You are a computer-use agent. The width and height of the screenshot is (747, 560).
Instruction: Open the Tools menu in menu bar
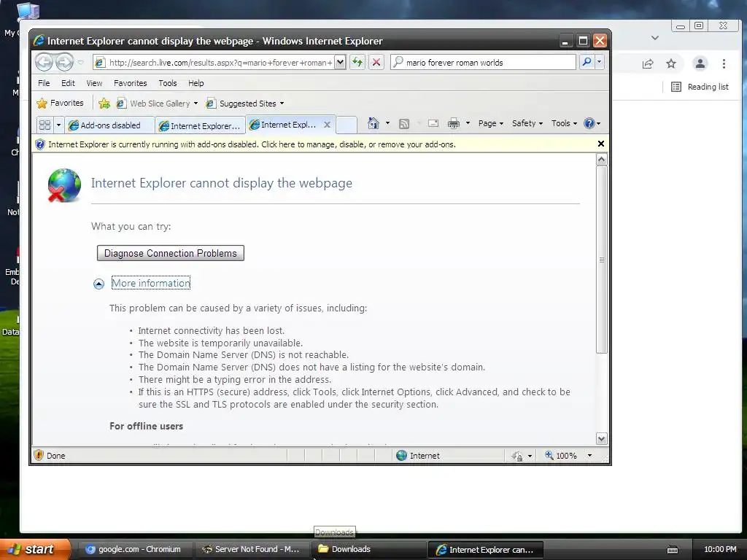[x=168, y=83]
